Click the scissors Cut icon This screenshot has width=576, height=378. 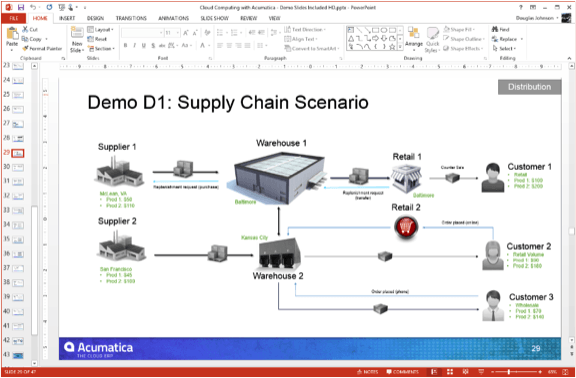(x=25, y=29)
